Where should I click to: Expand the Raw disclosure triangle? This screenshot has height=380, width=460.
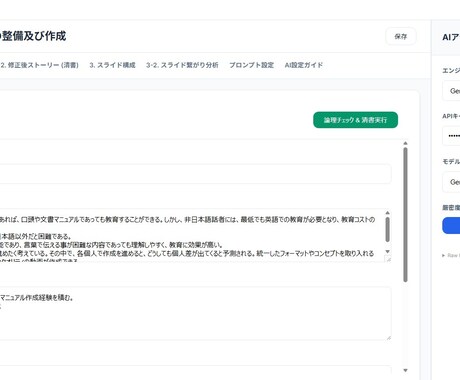click(x=444, y=256)
